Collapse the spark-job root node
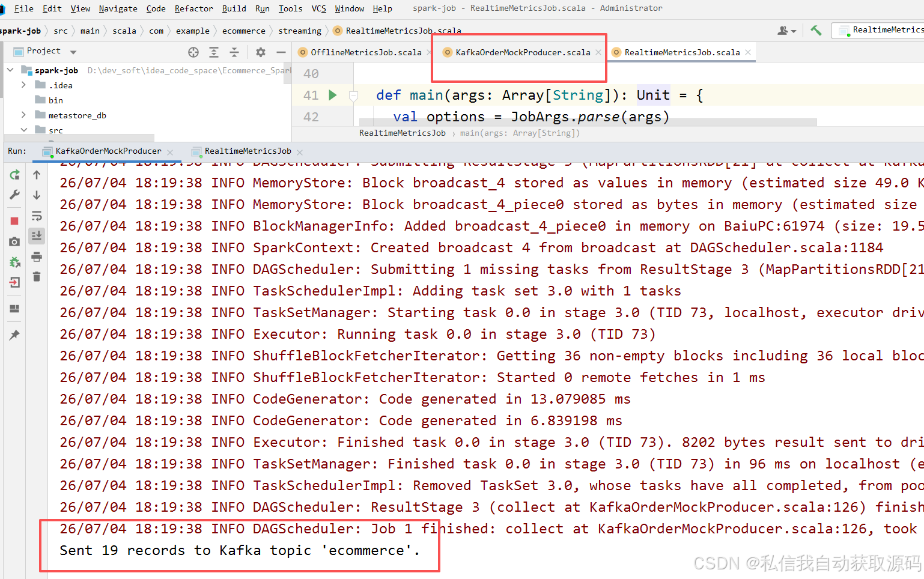The height and width of the screenshot is (579, 924). coord(10,70)
